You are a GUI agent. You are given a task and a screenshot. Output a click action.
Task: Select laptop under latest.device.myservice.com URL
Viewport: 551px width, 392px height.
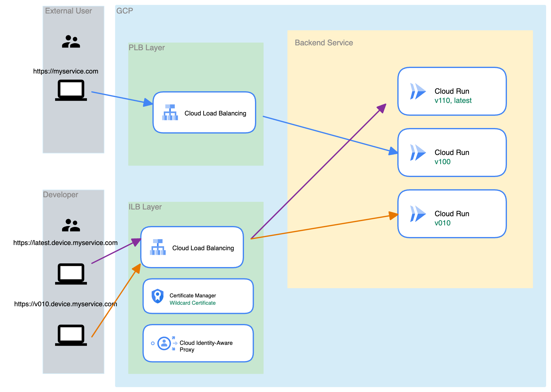point(71,274)
